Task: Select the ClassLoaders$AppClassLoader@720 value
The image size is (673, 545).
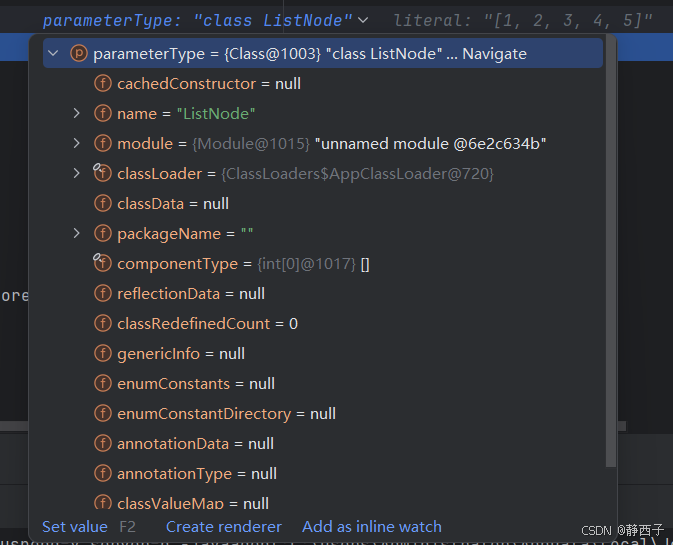Action: (x=357, y=174)
